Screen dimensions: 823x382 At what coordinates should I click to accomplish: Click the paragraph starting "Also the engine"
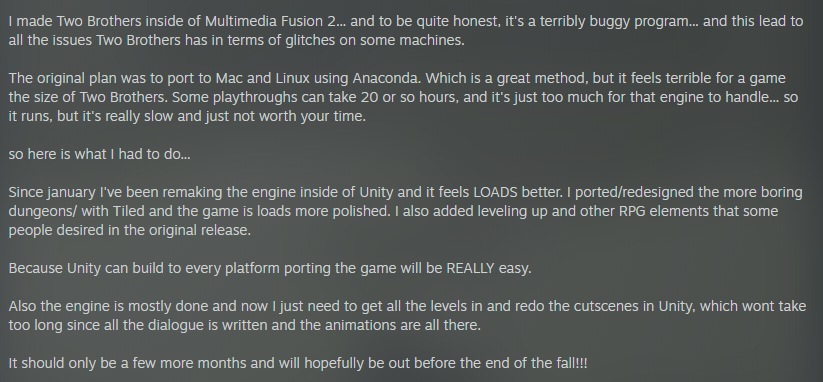pos(407,315)
